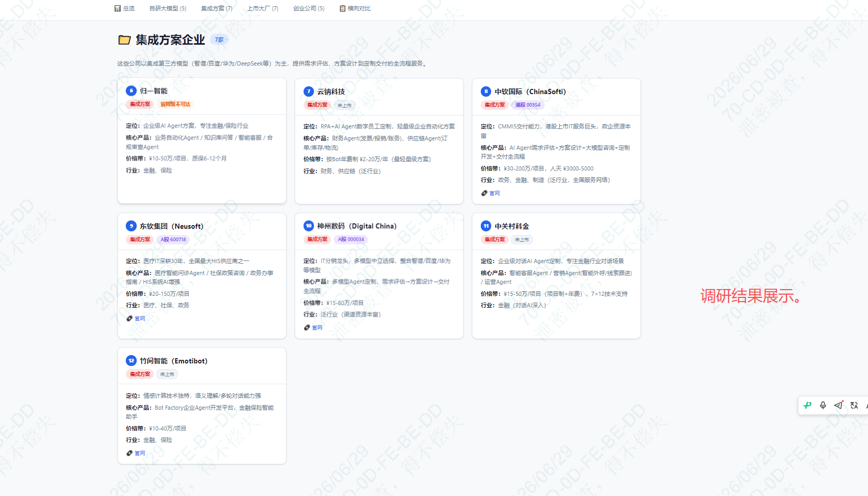This screenshot has width=868, height=496.
Task: Click the 竹间智能 (Emotibot) company name
Action: (174, 361)
